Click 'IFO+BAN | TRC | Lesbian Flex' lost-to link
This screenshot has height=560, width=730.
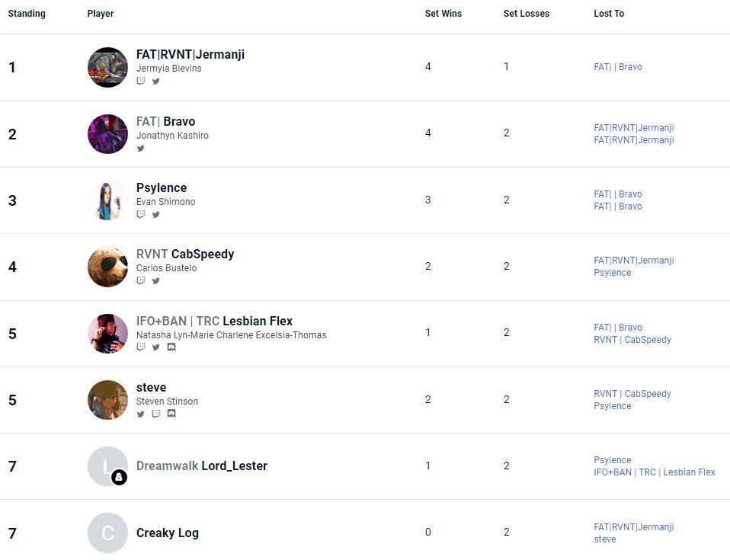coord(655,472)
